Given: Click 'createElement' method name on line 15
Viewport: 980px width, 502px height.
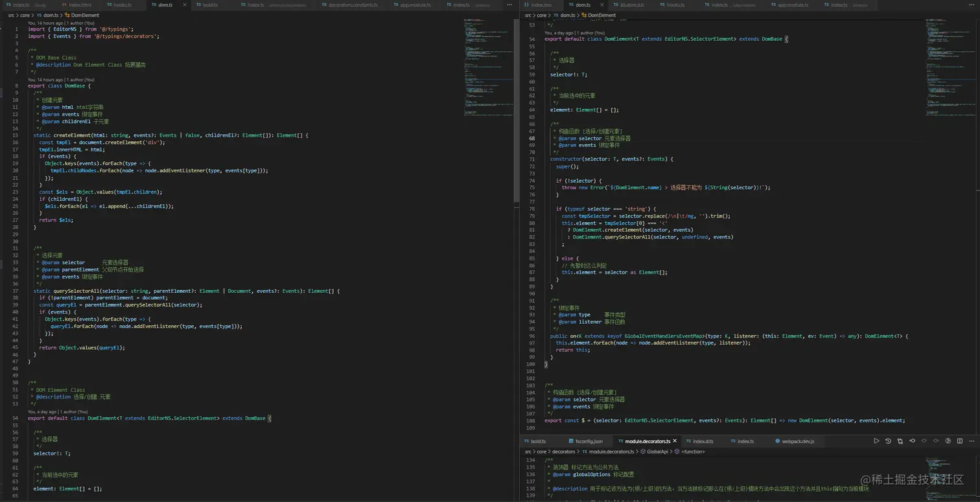Looking at the screenshot, I should pyautogui.click(x=72, y=135).
